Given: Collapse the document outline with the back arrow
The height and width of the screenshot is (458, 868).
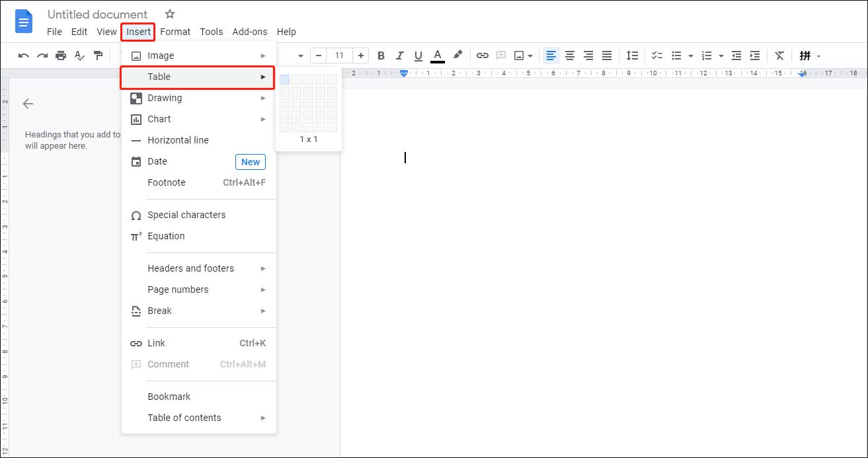Looking at the screenshot, I should pos(27,104).
